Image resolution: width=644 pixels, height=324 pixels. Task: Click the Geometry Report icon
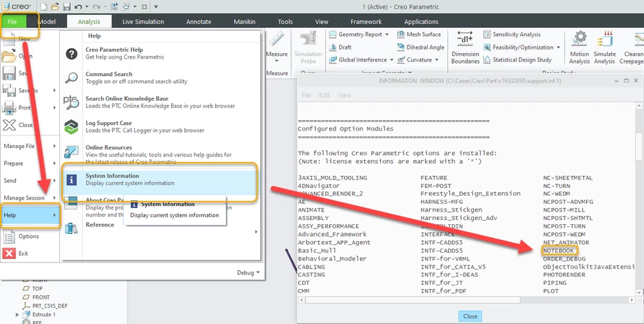(333, 34)
